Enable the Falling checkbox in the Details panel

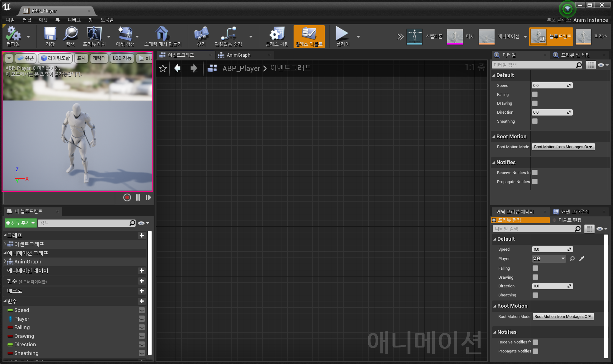pos(535,94)
